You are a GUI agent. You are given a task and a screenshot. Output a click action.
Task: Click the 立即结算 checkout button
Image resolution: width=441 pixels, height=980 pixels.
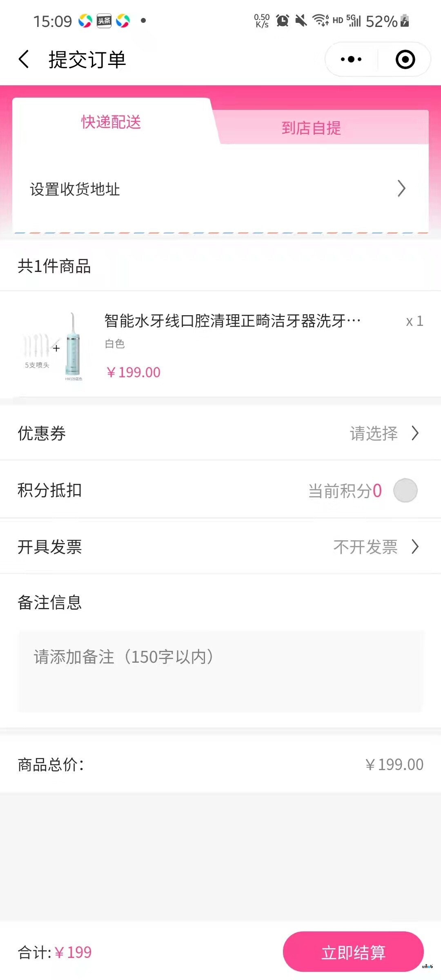[x=353, y=952]
